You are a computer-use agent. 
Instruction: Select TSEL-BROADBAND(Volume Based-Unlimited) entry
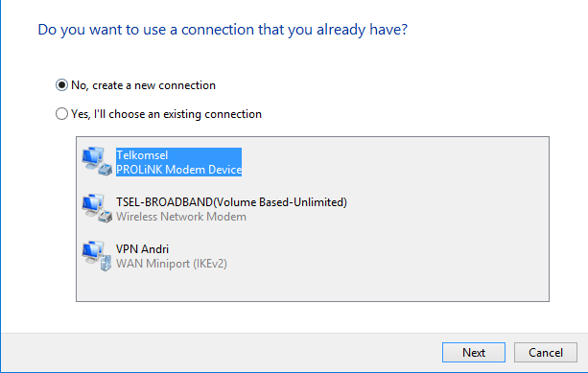pyautogui.click(x=231, y=202)
